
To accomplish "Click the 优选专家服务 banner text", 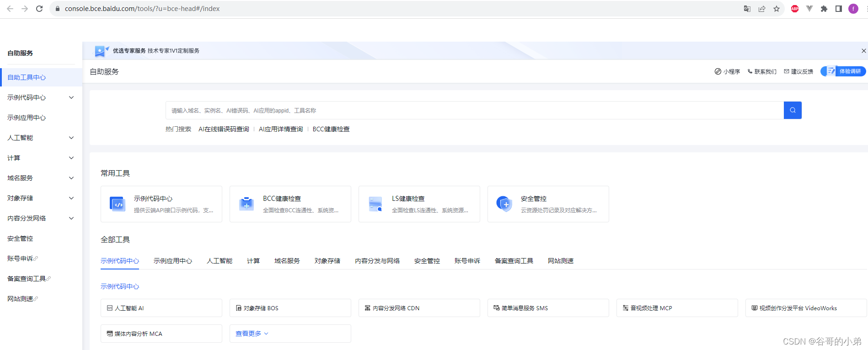I will [129, 51].
